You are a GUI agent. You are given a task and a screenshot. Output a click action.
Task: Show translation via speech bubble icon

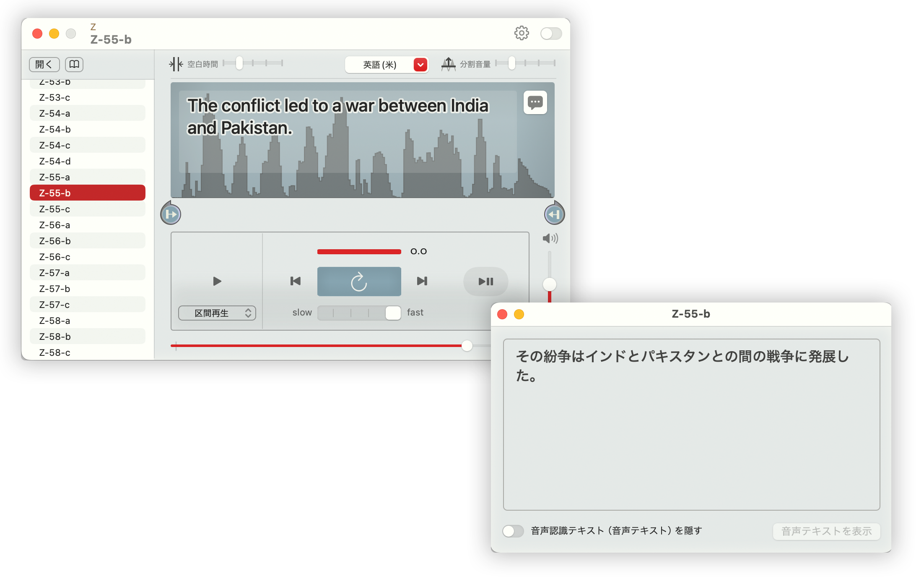tap(535, 102)
